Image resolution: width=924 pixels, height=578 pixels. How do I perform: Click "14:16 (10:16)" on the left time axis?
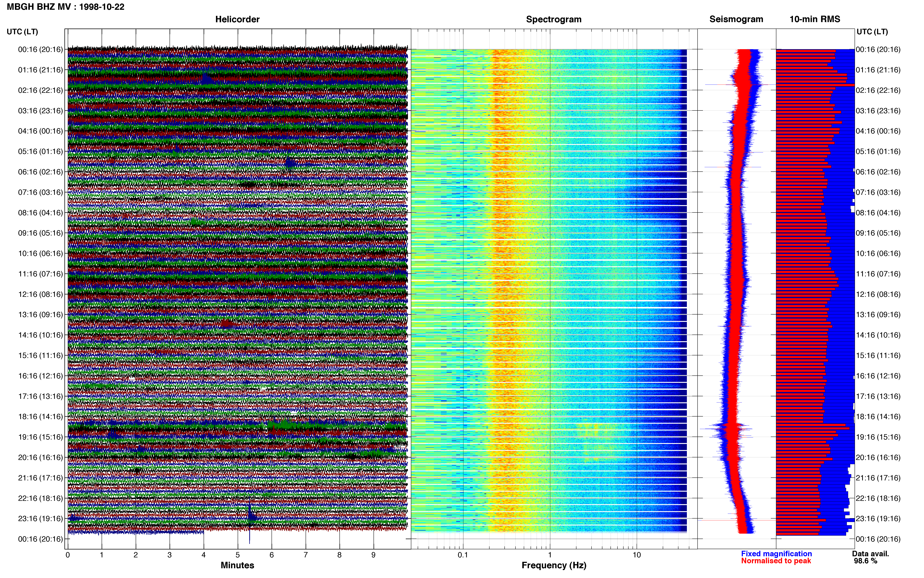41,335
